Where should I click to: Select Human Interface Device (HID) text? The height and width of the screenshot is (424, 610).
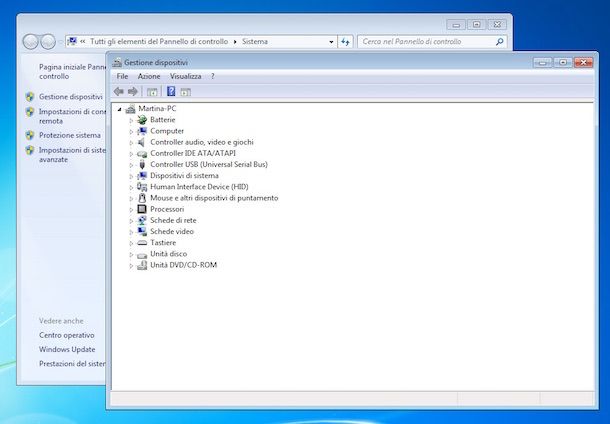click(199, 187)
